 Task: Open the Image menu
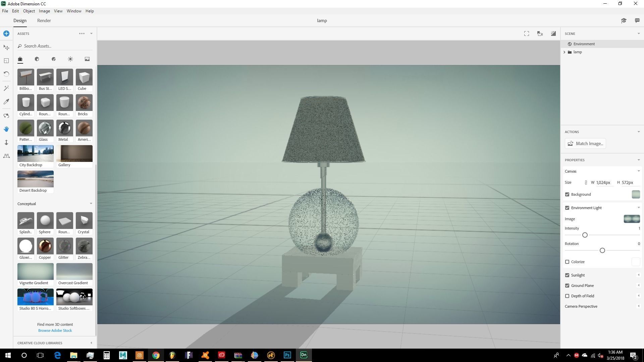pos(44,11)
